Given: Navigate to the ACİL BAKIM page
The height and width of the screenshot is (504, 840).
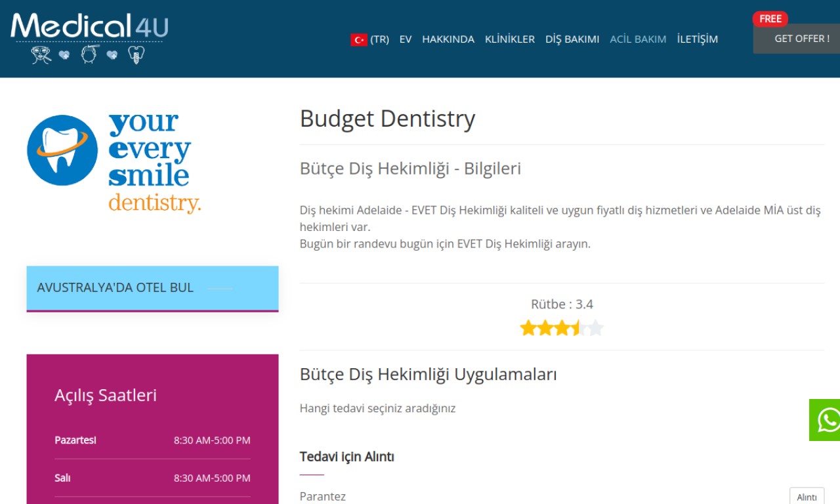Looking at the screenshot, I should click(638, 39).
